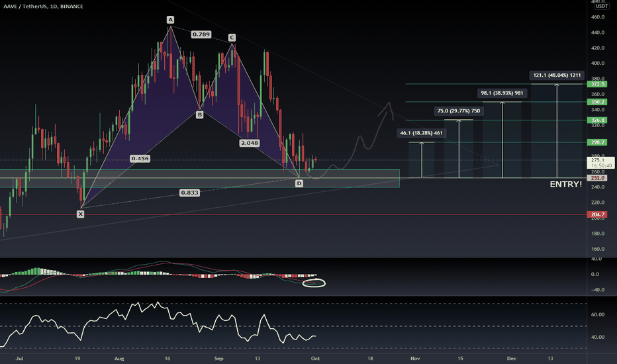This screenshot has width=617, height=364.
Task: Click the 340.0 price axis label
Action: pyautogui.click(x=598, y=110)
